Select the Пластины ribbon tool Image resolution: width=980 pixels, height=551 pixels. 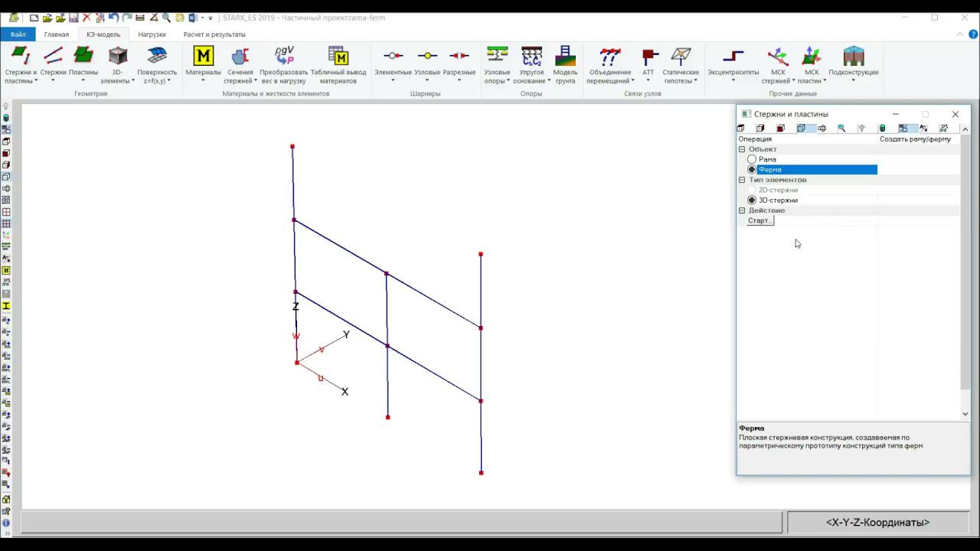point(83,65)
